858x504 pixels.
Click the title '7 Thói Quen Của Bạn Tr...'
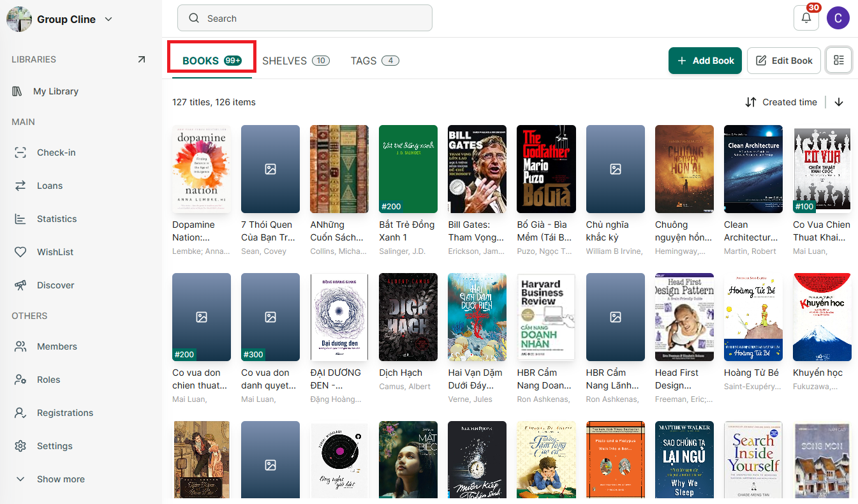[x=268, y=231]
